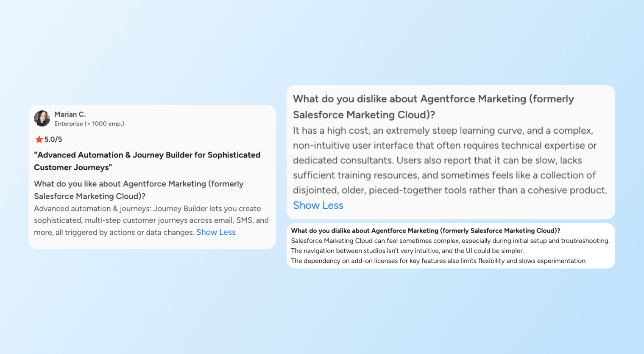Viewport: 644px width, 354px height.
Task: Expand the bottom Salesforce Marketing Cloud review
Action: point(451,246)
